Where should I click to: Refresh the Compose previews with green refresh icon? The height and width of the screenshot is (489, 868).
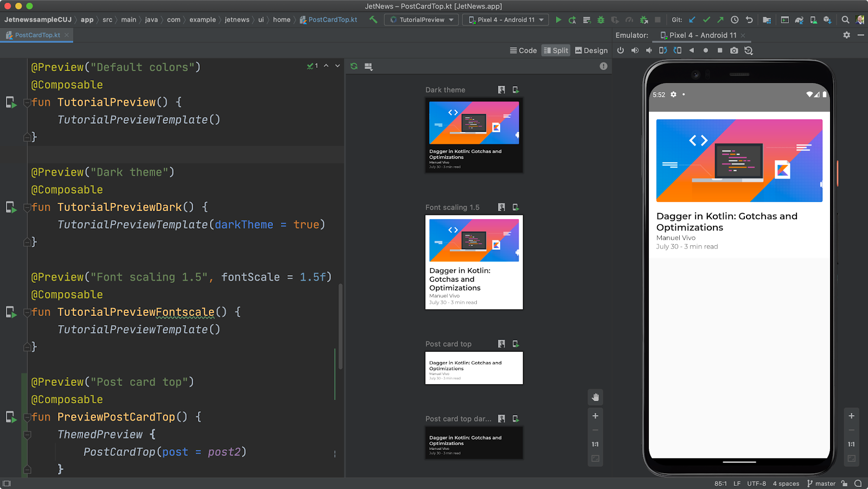pyautogui.click(x=353, y=66)
